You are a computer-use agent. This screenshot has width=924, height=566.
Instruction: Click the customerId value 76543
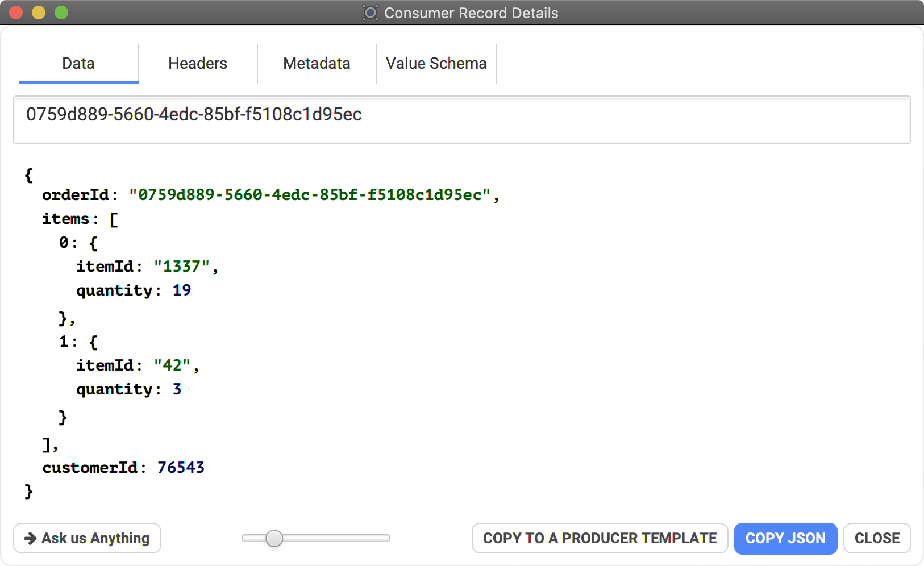[181, 468]
